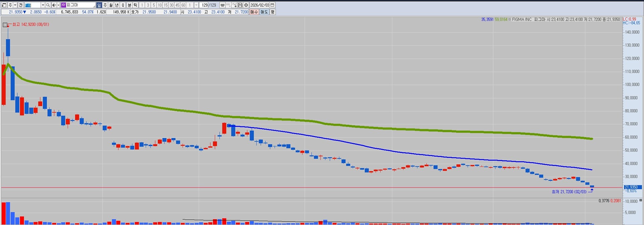
Task: Select the 년 yearly chart period
Action: [117, 5]
